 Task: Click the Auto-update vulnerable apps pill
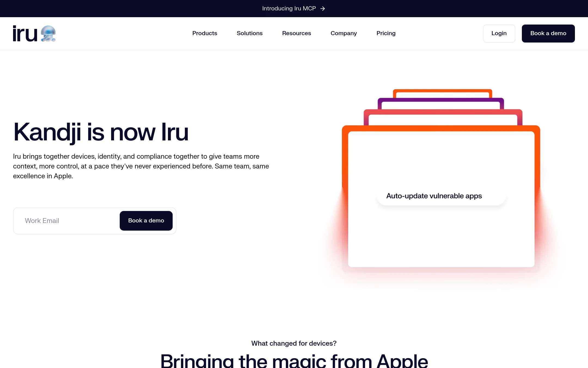441,196
